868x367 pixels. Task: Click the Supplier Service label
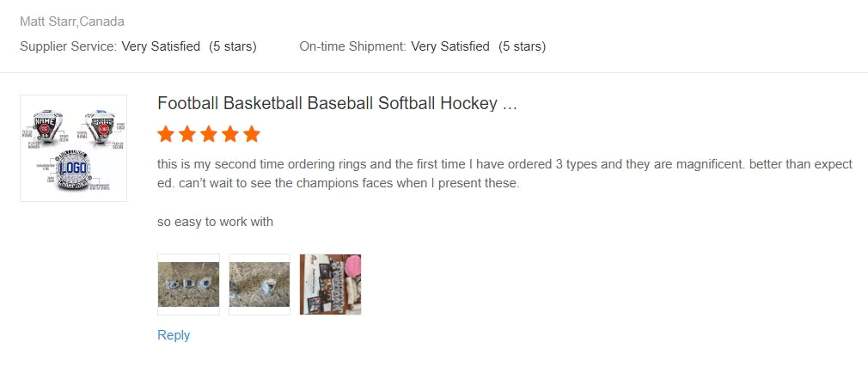[68, 46]
